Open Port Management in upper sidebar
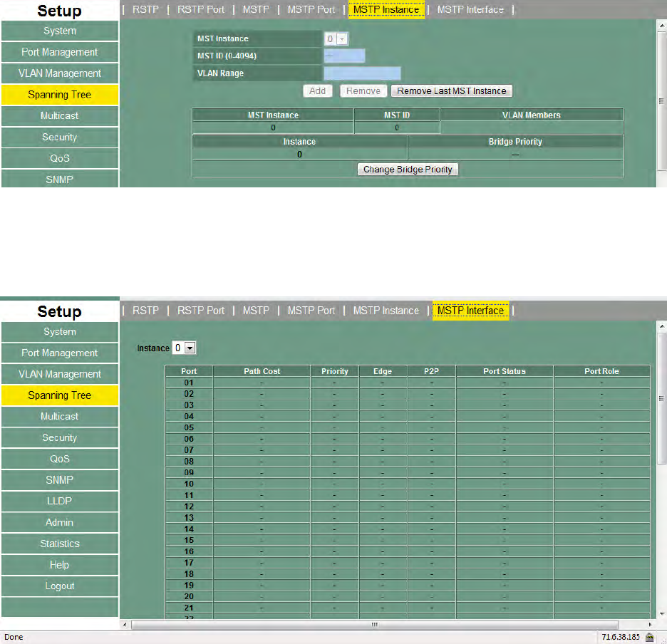Viewport: 667px width, 644px height. pyautogui.click(x=60, y=52)
